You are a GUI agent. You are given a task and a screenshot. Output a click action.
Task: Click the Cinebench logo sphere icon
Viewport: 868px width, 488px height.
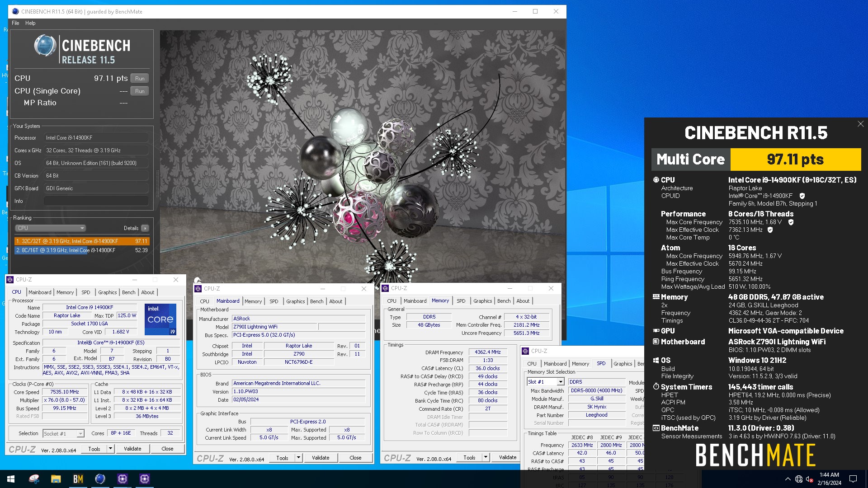(45, 46)
